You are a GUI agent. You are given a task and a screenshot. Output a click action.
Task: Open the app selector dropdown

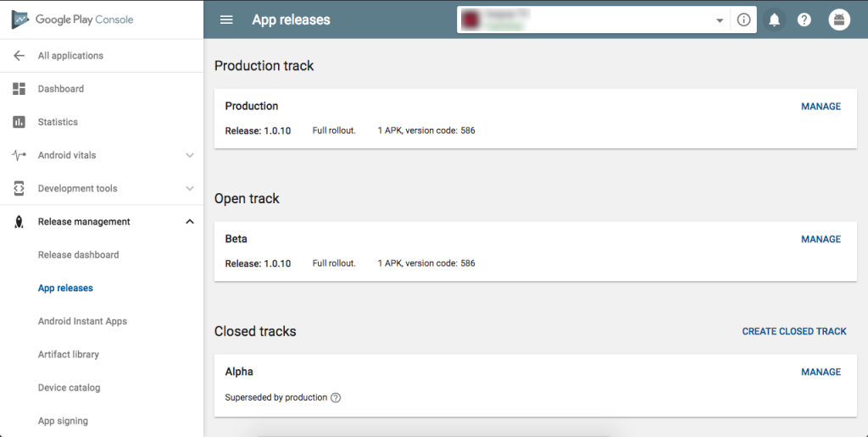click(x=720, y=20)
